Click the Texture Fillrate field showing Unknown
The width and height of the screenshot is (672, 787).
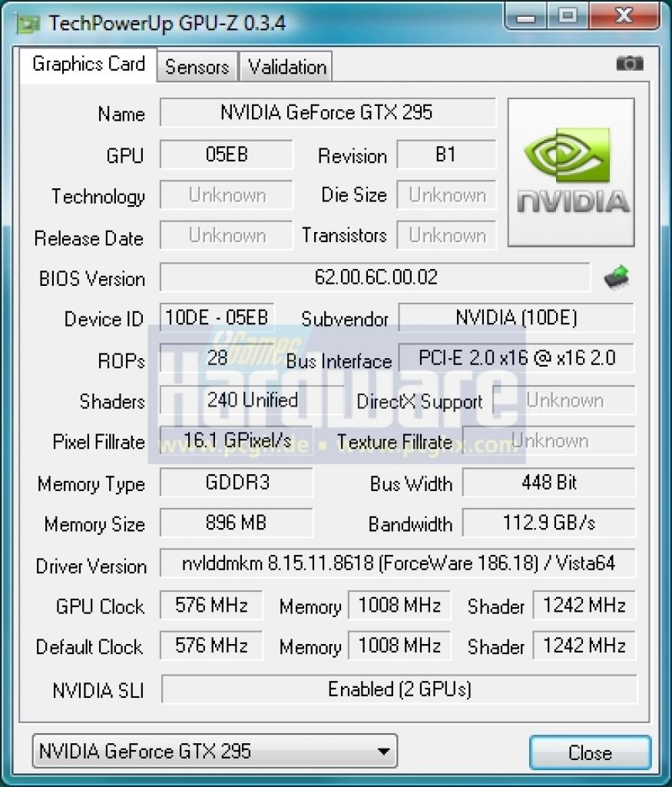[x=548, y=440]
